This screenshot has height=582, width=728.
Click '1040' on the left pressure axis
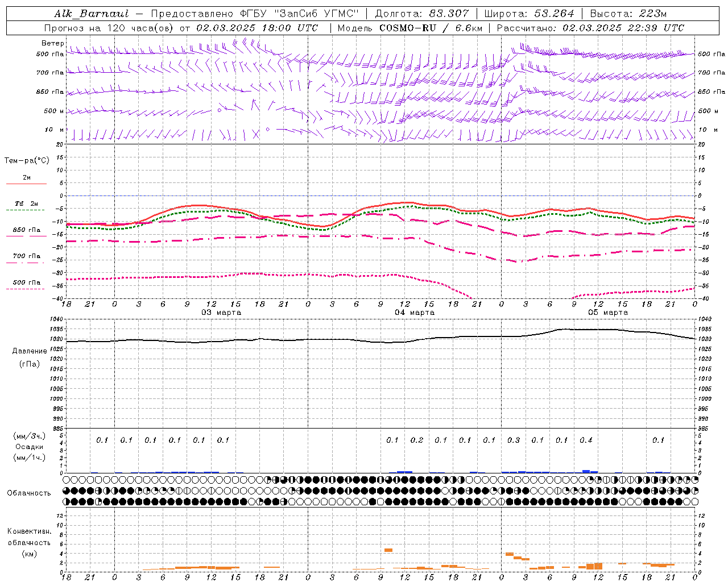[56, 319]
